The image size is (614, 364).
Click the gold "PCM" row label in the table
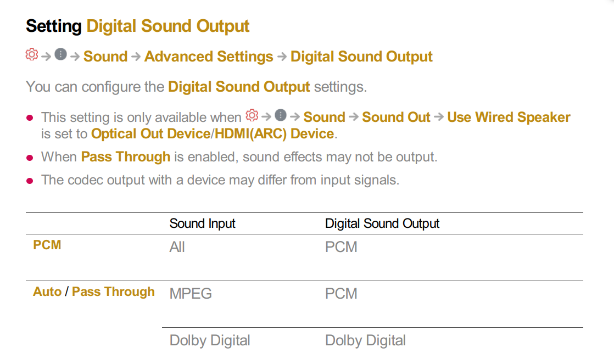pos(47,245)
